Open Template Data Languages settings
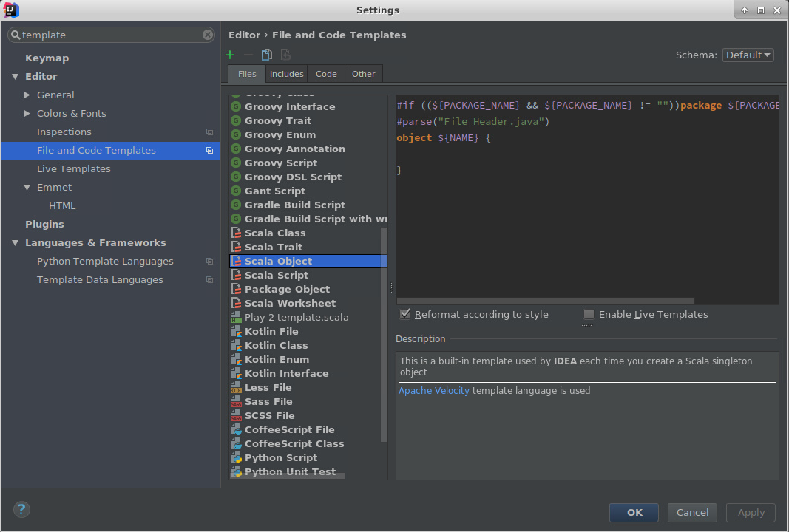Image resolution: width=789 pixels, height=532 pixels. point(100,279)
